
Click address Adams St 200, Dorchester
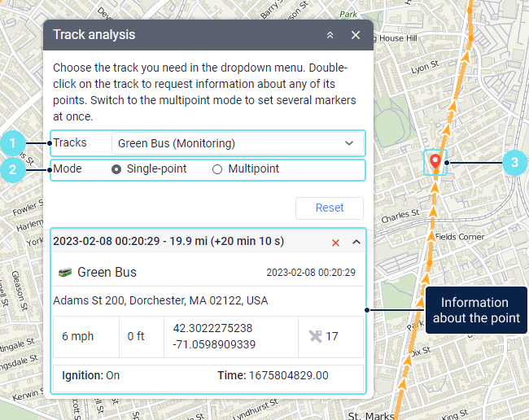tap(160, 300)
